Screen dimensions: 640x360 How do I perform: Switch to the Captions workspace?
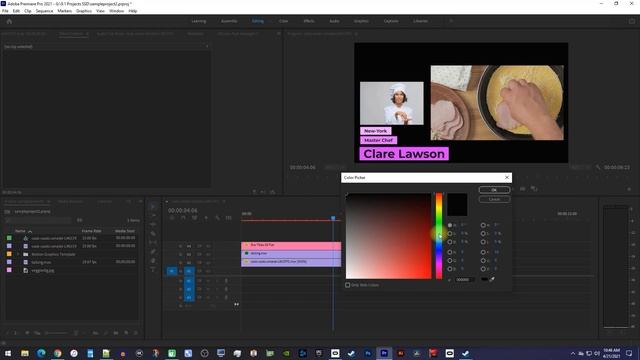pyautogui.click(x=391, y=21)
